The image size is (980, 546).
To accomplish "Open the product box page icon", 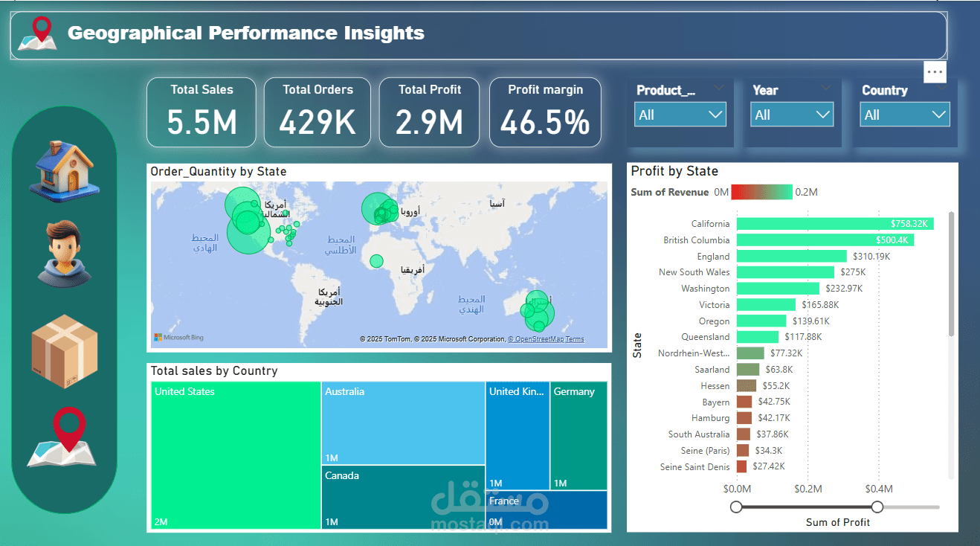I will (x=64, y=351).
